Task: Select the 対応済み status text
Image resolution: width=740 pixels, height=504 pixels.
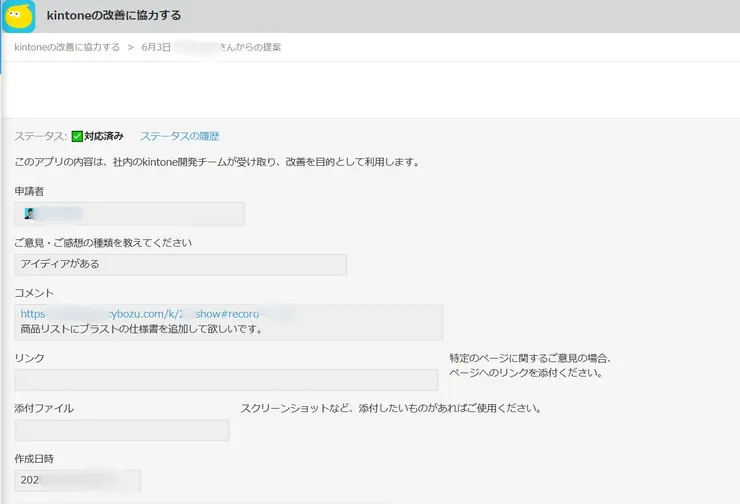Action: pos(104,136)
